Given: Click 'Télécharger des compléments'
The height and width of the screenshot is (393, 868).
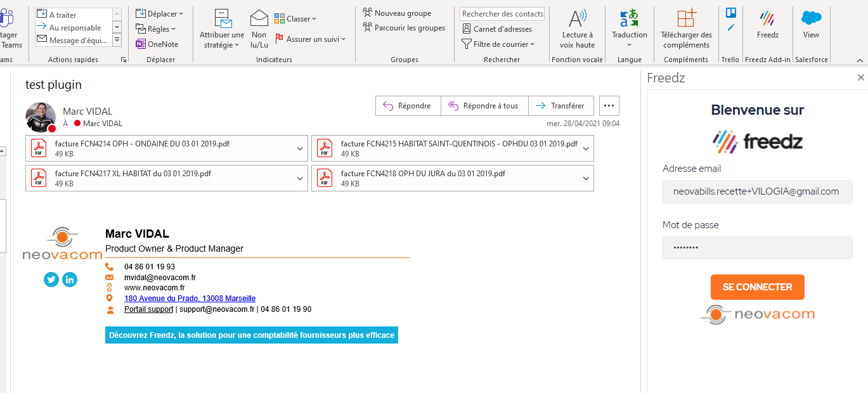Looking at the screenshot, I should [686, 29].
